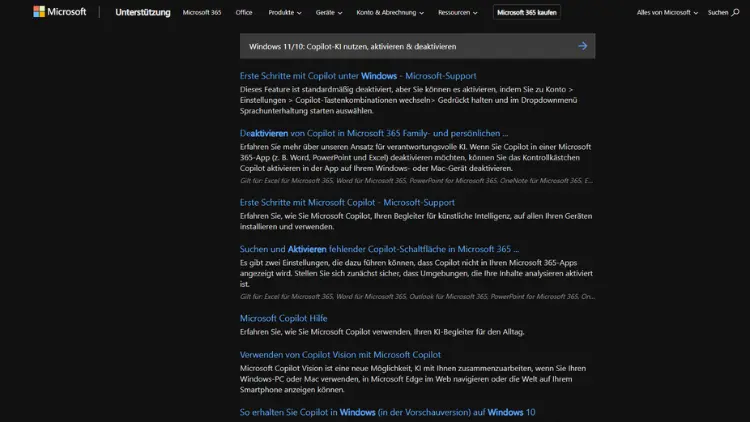Open 'So erhalten Sie Copilot in Windows' result

[387, 412]
